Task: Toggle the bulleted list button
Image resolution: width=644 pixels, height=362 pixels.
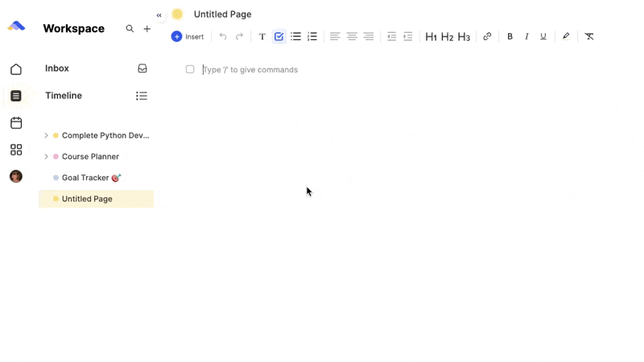Action: click(295, 36)
